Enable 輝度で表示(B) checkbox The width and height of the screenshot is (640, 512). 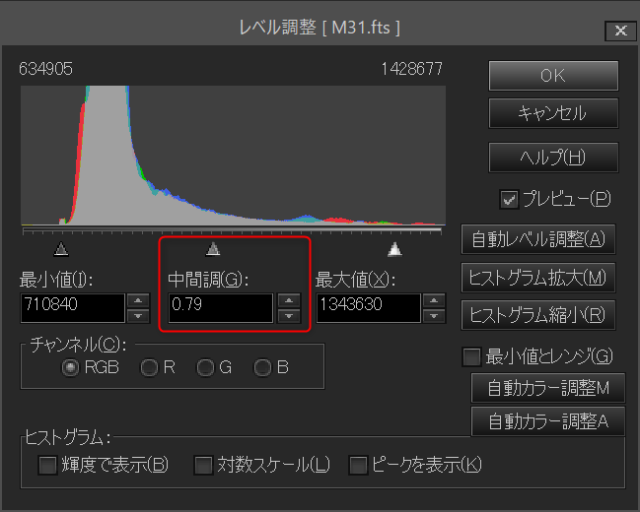click(x=47, y=464)
